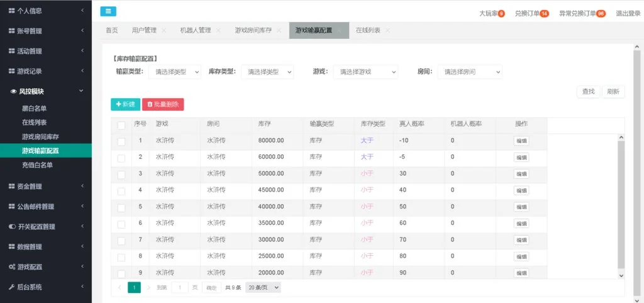Toggle the sidebar hamburger menu button

(108, 11)
